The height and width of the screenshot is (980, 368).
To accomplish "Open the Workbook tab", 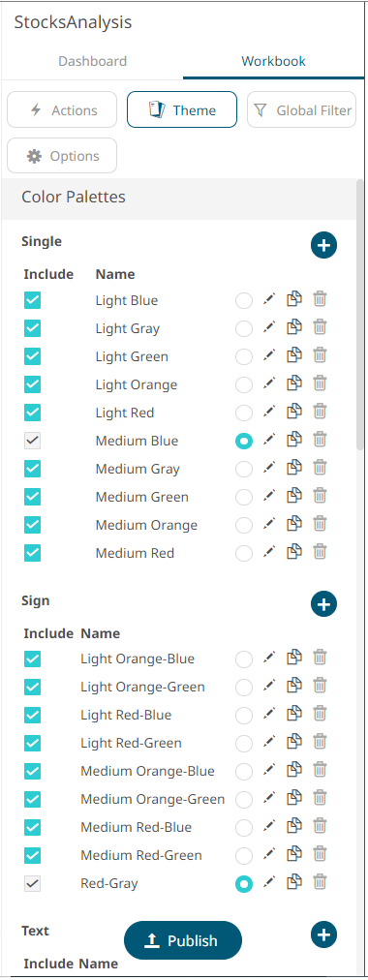I will click(274, 61).
